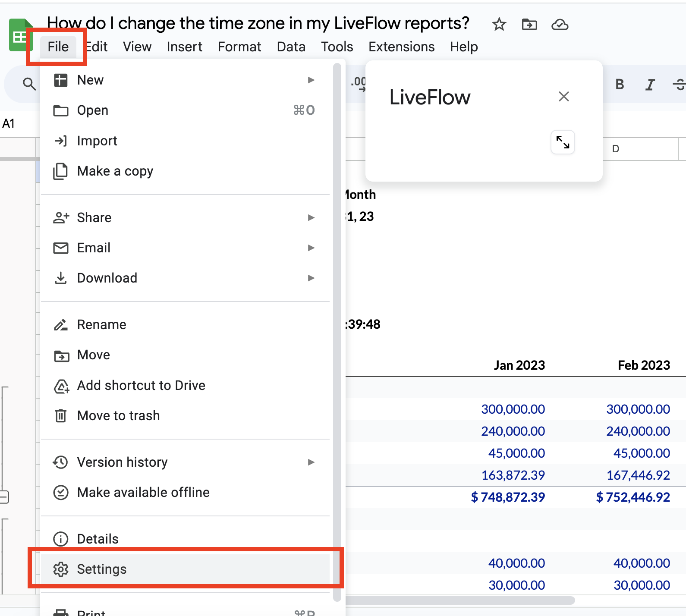This screenshot has height=616, width=686.
Task: Open the View menu
Action: pos(137,47)
